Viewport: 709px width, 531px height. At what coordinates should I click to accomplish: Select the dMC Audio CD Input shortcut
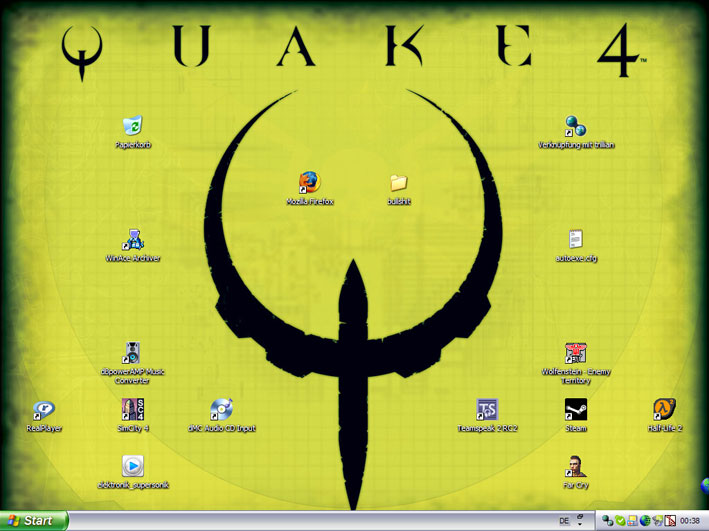221,409
